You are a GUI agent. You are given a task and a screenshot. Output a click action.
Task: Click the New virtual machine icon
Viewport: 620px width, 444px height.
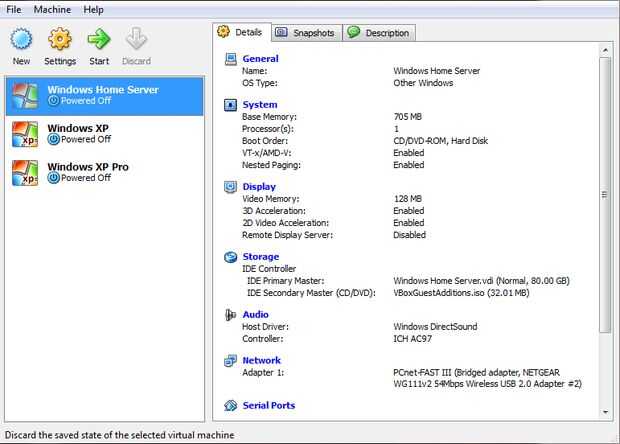tap(21, 39)
